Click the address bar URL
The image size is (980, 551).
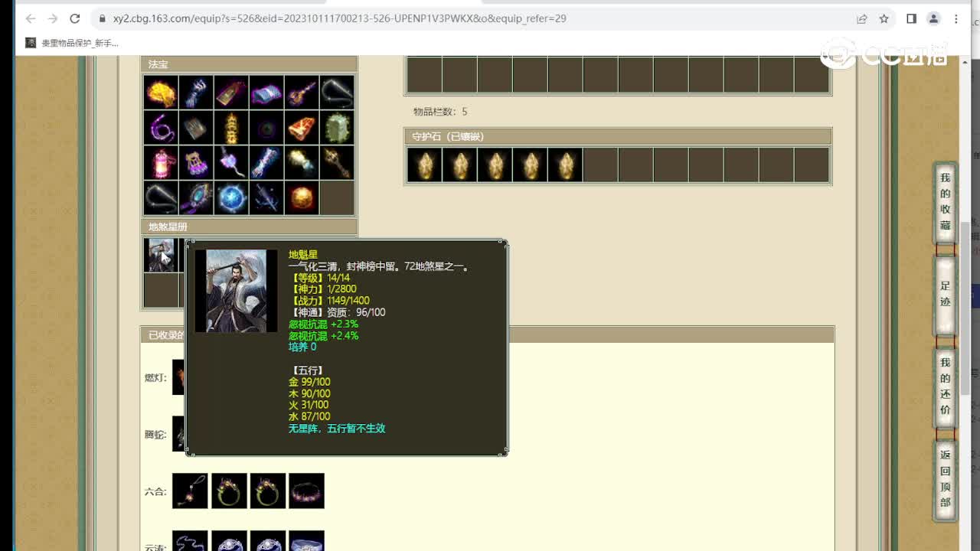[340, 18]
